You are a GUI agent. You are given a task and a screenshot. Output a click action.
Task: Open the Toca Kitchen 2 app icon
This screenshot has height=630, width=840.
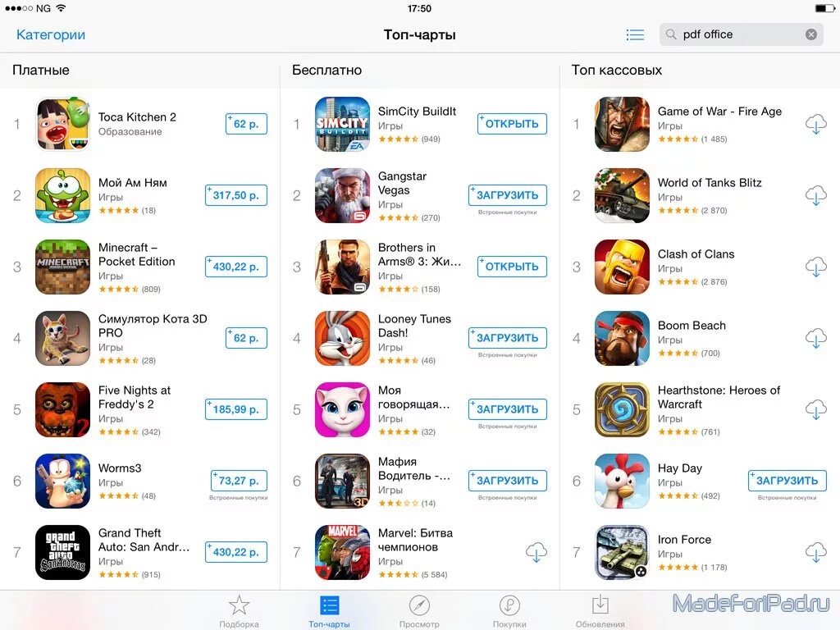coord(62,124)
